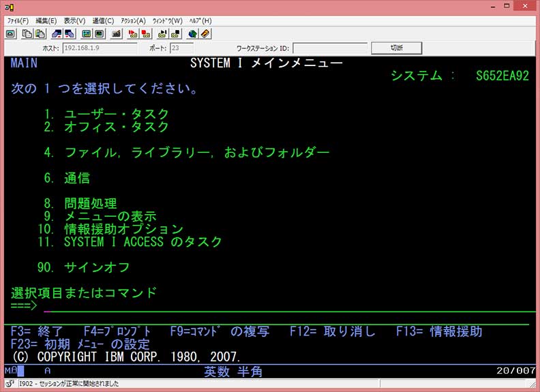Open the Keyboard mapping toolbar icon
This screenshot has height=392, width=540.
(99, 33)
